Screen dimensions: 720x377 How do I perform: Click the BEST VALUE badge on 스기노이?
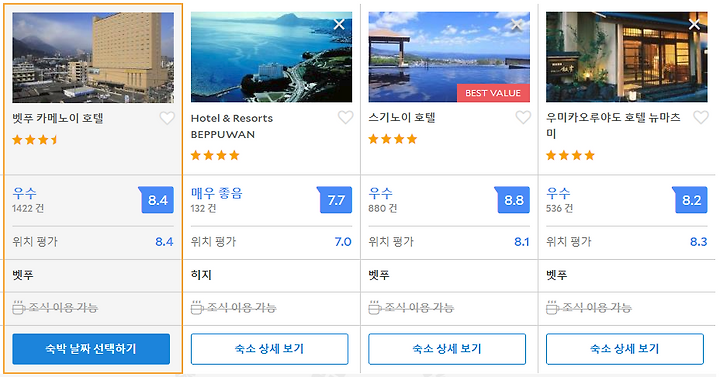coord(493,93)
